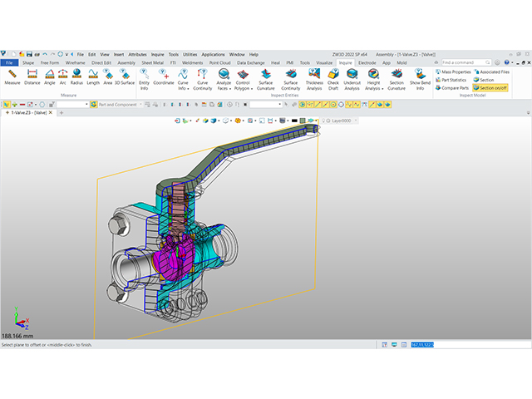Click the Entity Info tool
The width and height of the screenshot is (532, 399).
coord(144,80)
